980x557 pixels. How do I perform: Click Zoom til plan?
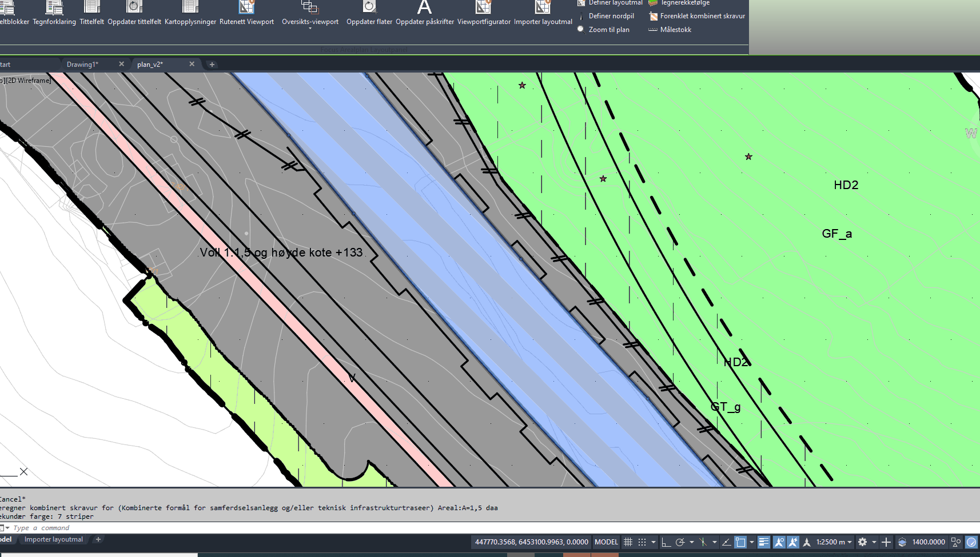pyautogui.click(x=608, y=30)
